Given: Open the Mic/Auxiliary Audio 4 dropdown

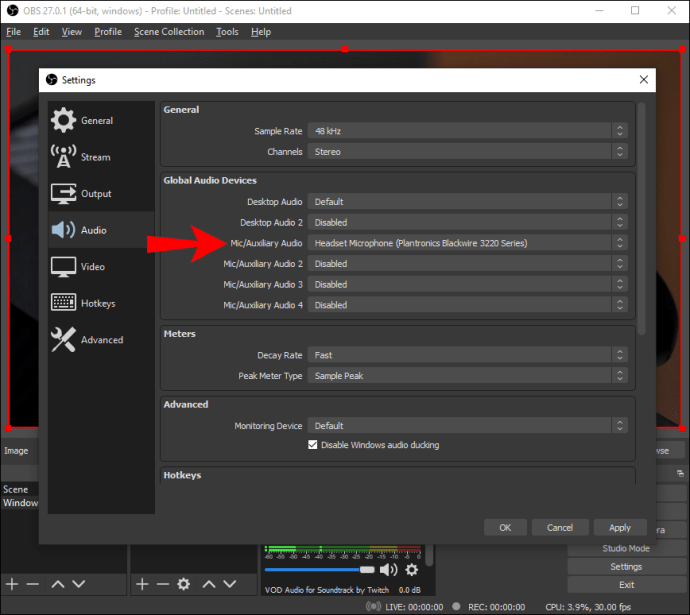Looking at the screenshot, I should 467,305.
